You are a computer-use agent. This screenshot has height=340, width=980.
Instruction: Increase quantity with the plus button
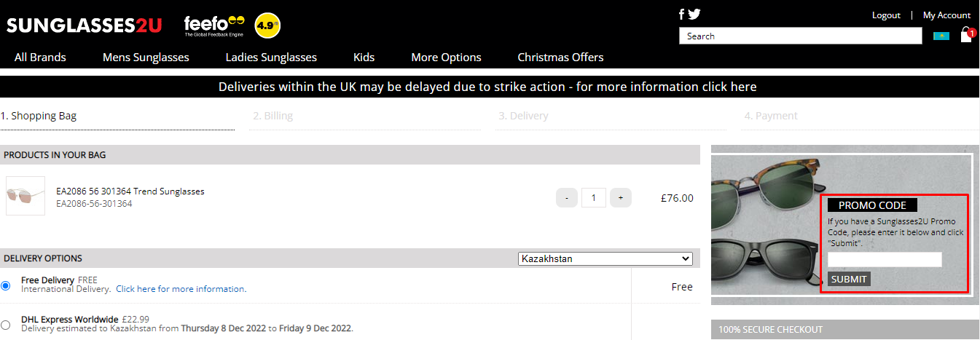tap(621, 197)
